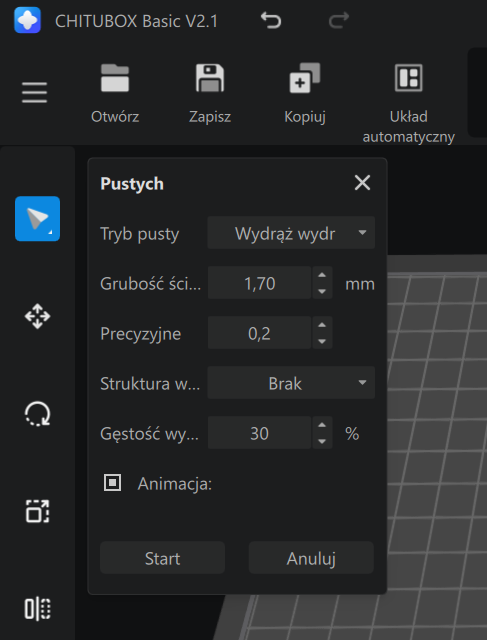Expand the Tryb pusty dropdown
The height and width of the screenshot is (640, 487).
click(291, 233)
